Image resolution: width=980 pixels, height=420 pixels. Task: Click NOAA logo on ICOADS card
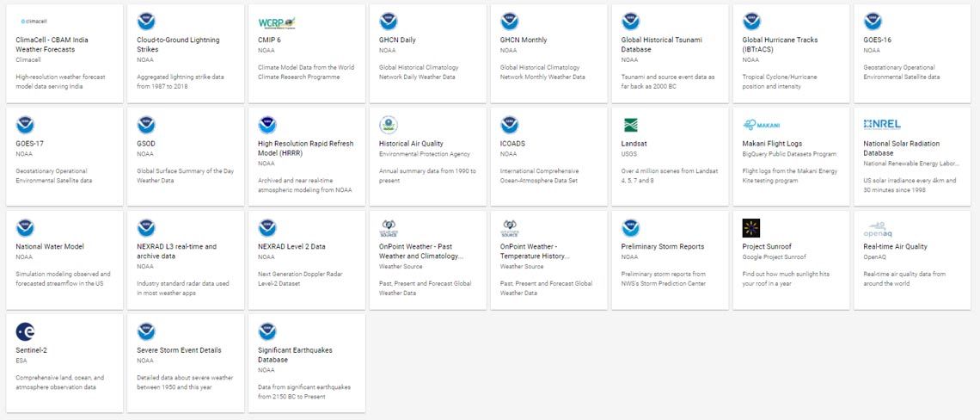tap(510, 125)
